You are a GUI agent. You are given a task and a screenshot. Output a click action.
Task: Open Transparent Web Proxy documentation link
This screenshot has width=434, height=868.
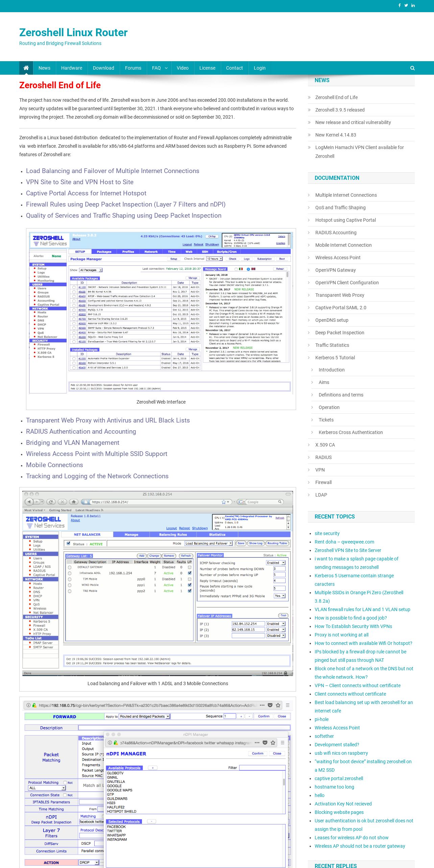click(340, 295)
